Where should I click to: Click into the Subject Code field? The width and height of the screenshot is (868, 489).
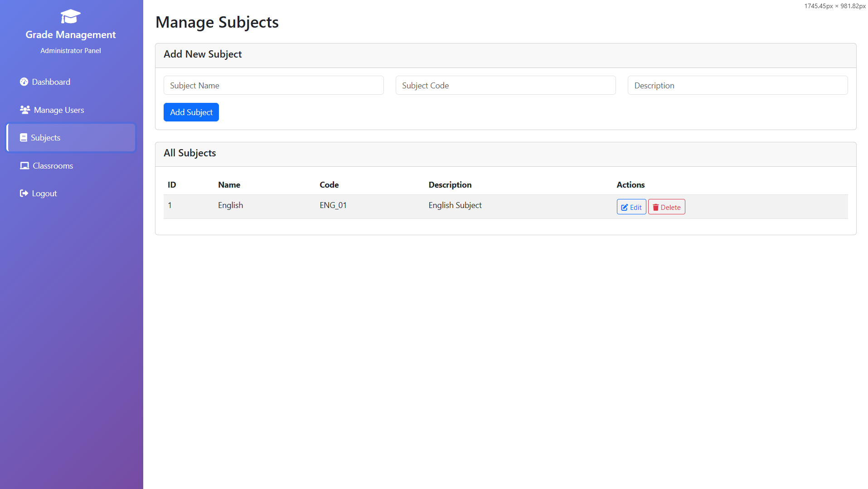click(x=505, y=86)
